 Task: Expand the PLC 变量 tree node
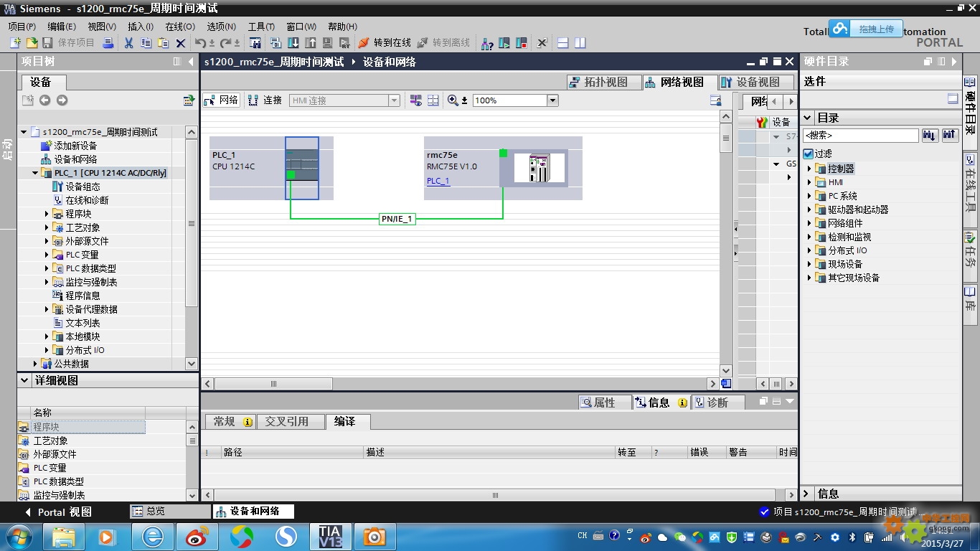(47, 255)
